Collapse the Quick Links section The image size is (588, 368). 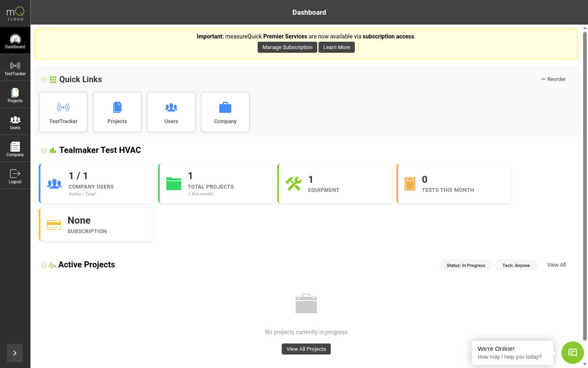pos(44,79)
